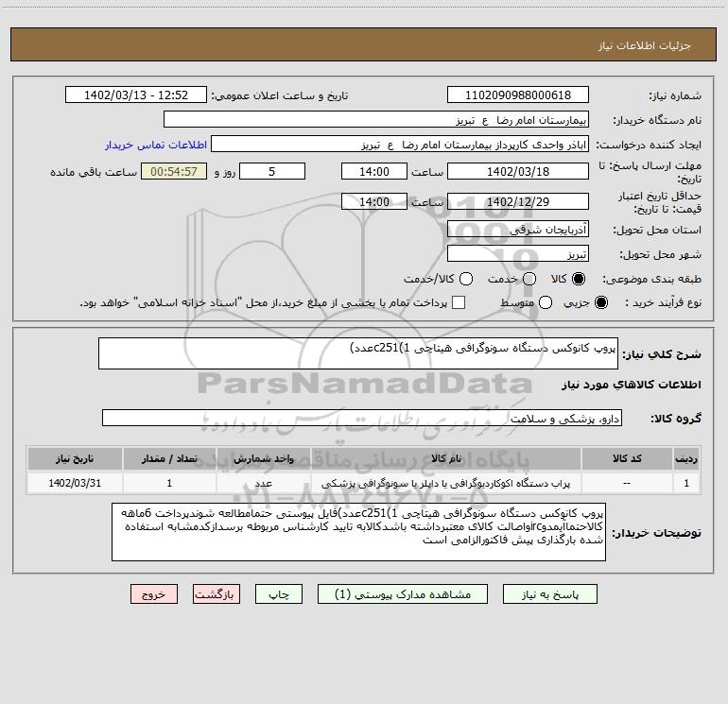Click the واحد شمارش column header
The image size is (728, 704).
263,459
